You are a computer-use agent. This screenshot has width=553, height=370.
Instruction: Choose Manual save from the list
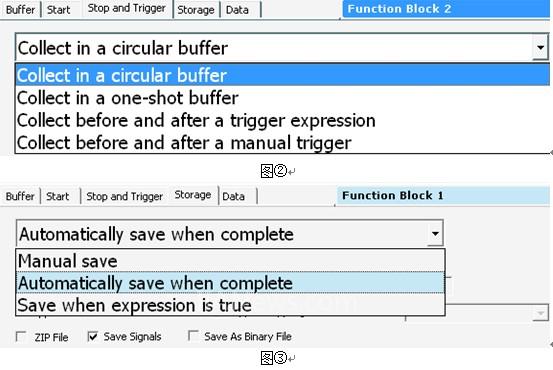click(230, 261)
